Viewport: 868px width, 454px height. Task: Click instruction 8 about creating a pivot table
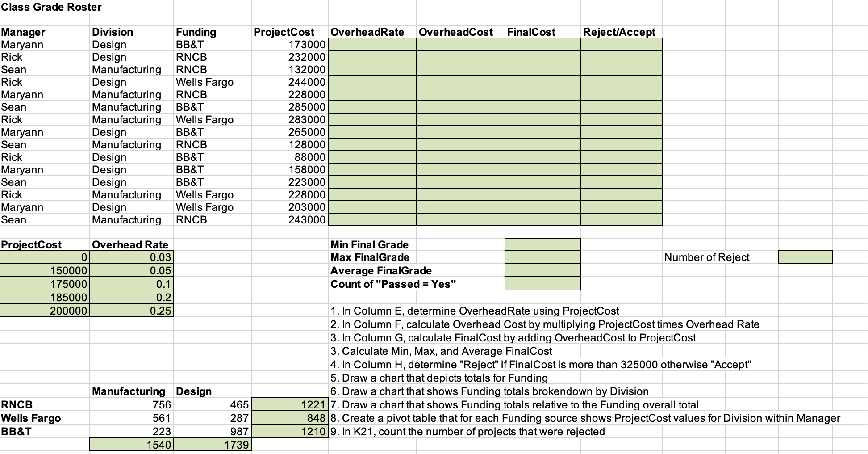point(585,418)
